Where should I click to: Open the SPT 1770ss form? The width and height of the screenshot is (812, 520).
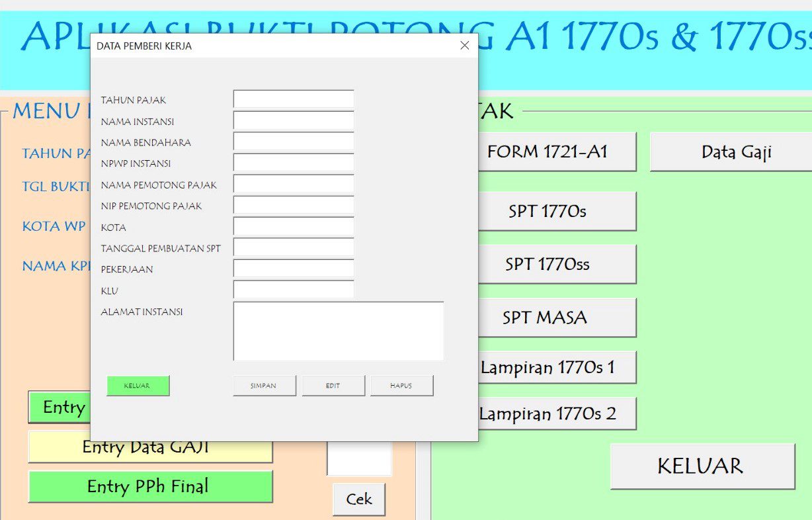547,264
